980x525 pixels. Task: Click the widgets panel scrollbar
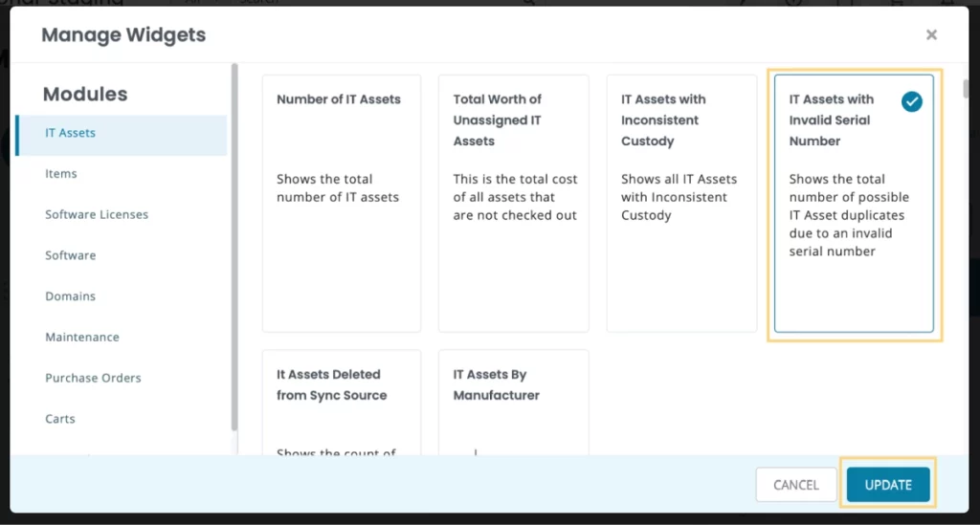966,89
